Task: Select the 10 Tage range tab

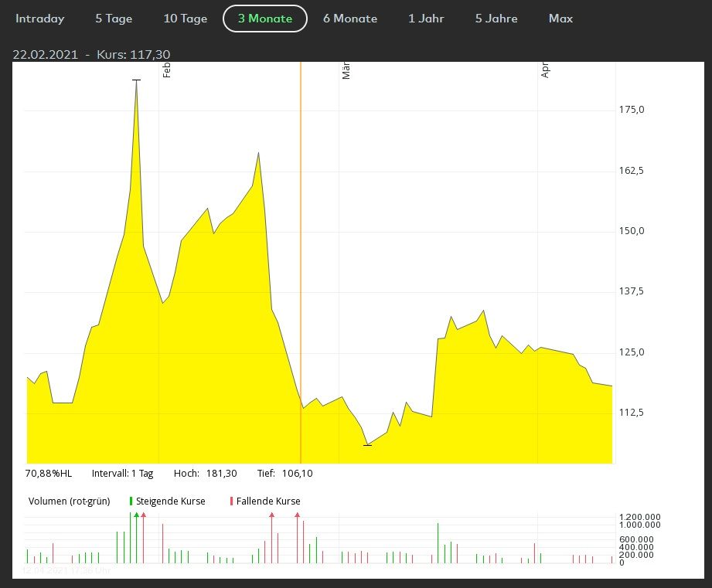Action: pos(186,19)
